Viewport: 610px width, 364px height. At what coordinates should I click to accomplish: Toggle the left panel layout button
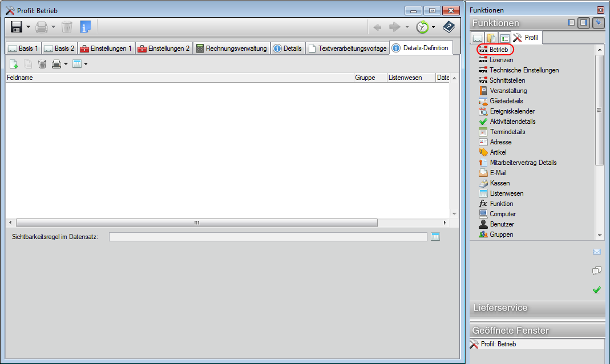[571, 23]
